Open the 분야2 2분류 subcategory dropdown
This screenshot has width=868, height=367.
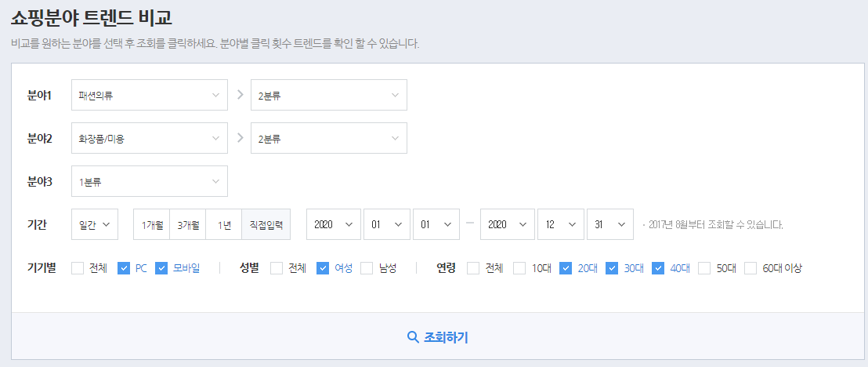329,138
